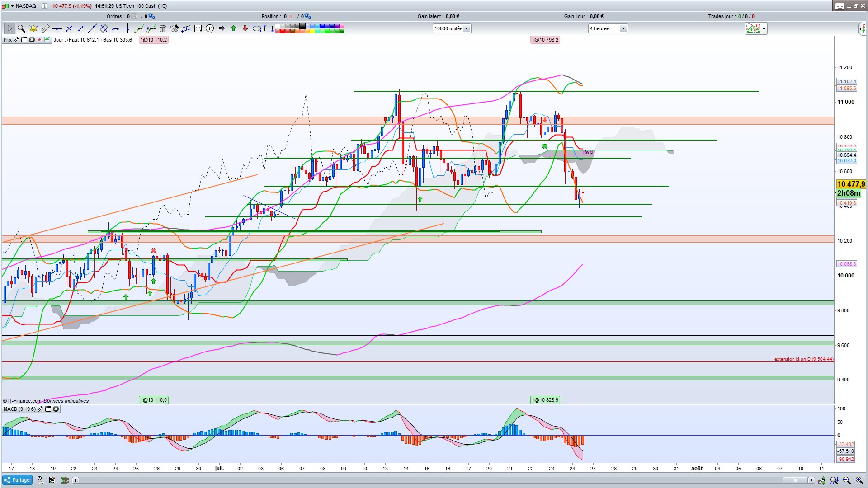The height and width of the screenshot is (488, 868).
Task: Expand the indicator icon dropdown arrow
Action: (x=764, y=28)
